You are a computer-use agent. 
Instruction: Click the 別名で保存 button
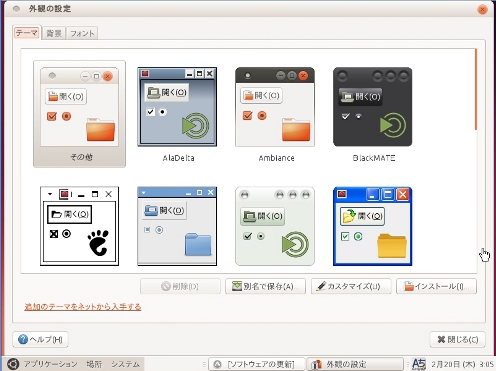[x=265, y=286]
